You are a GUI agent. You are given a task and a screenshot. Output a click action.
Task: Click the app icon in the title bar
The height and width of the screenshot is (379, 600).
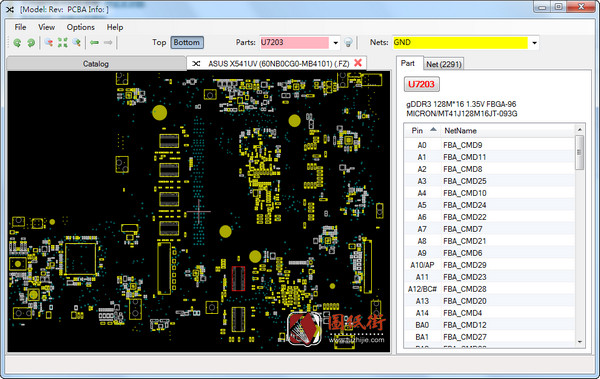pos(10,9)
